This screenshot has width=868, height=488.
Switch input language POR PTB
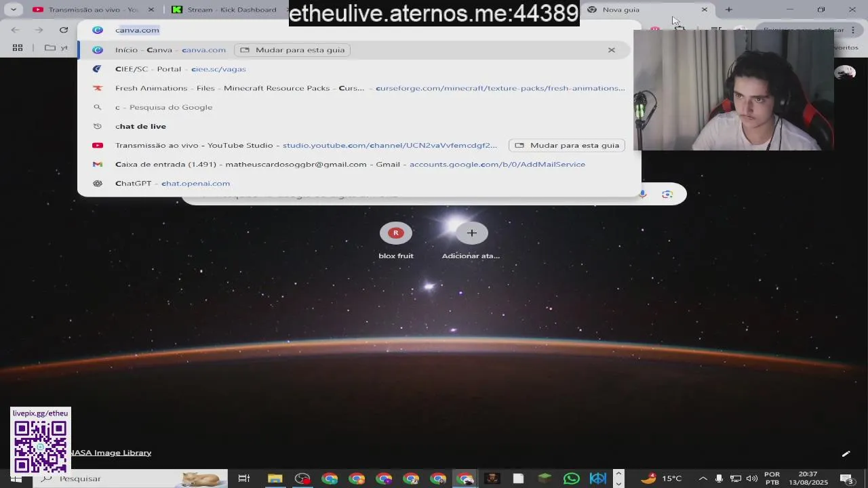[x=772, y=479]
